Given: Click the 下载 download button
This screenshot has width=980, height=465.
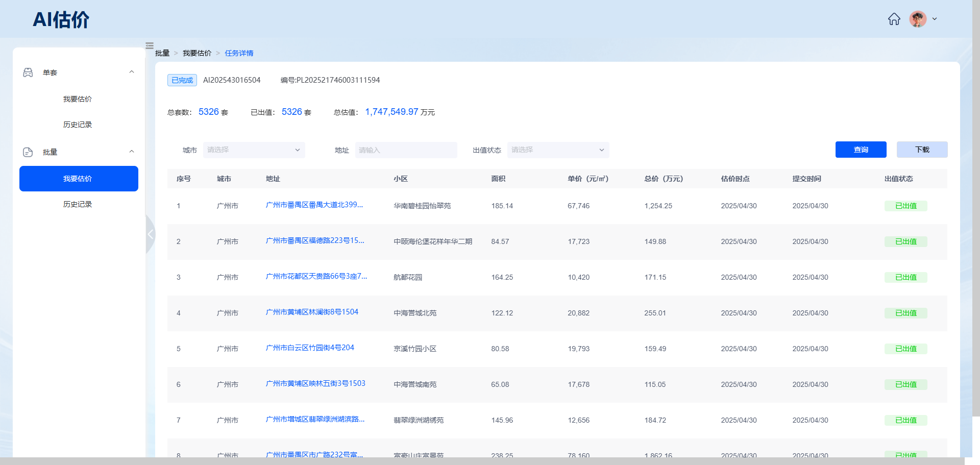Looking at the screenshot, I should coord(922,149).
